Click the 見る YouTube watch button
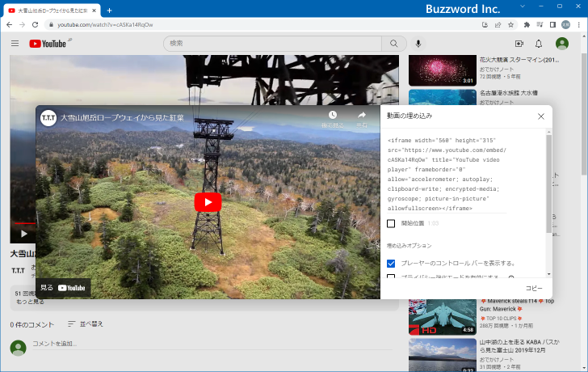588x372 pixels. (x=63, y=288)
